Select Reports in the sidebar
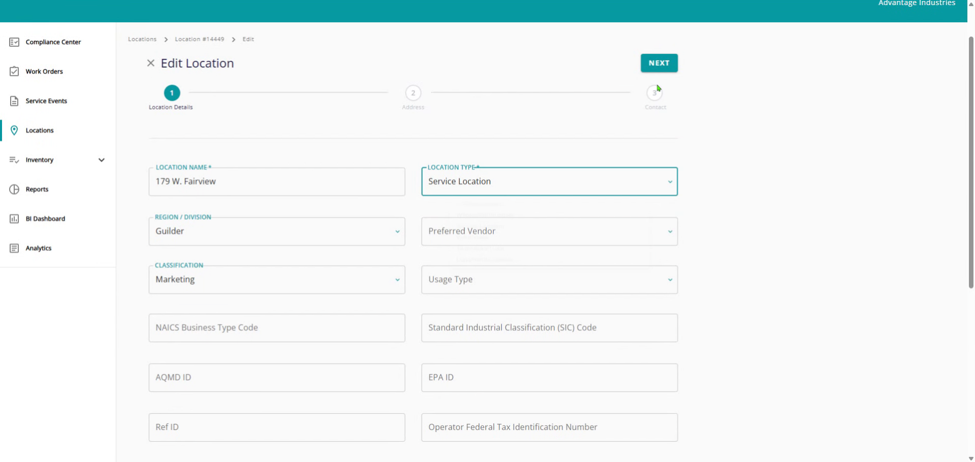The height and width of the screenshot is (462, 975). pos(37,189)
